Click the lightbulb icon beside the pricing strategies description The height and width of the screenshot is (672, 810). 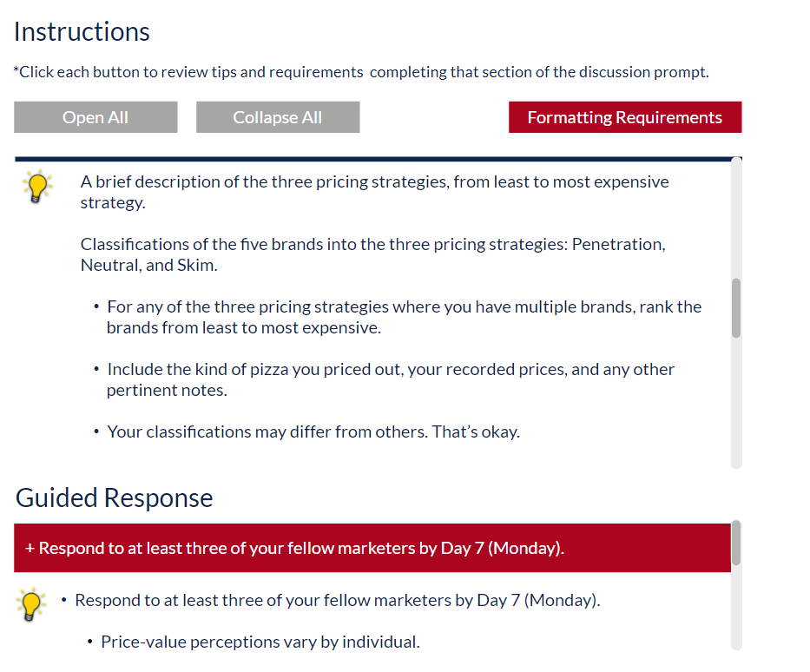coord(37,187)
